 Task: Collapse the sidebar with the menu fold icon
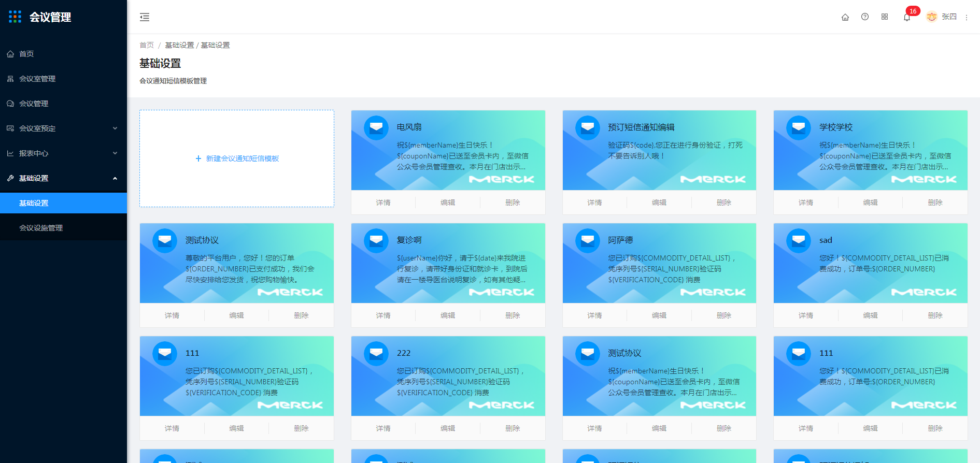pyautogui.click(x=145, y=17)
